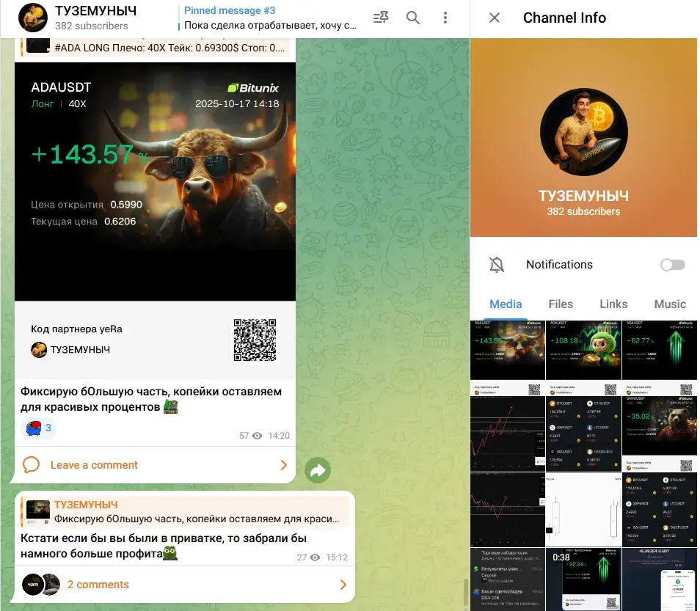Image resolution: width=700 pixels, height=611 pixels.
Task: Click the large channel profile picture in Channel Info
Action: pyautogui.click(x=583, y=131)
